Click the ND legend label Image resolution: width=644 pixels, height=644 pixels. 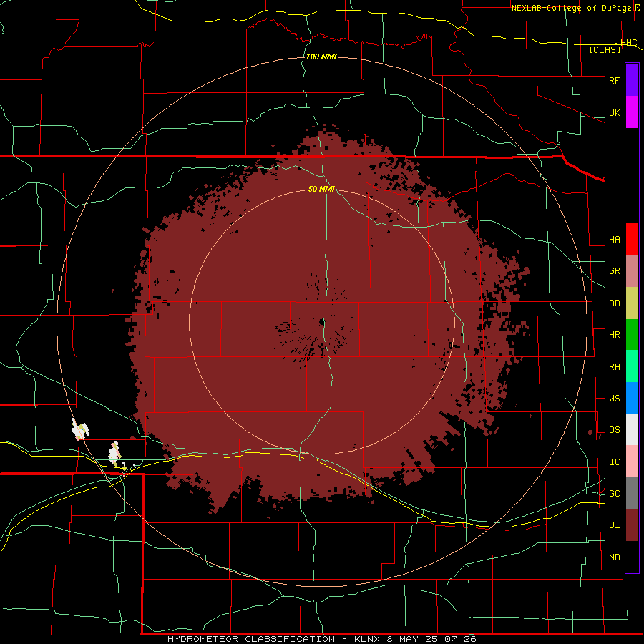pos(614,557)
